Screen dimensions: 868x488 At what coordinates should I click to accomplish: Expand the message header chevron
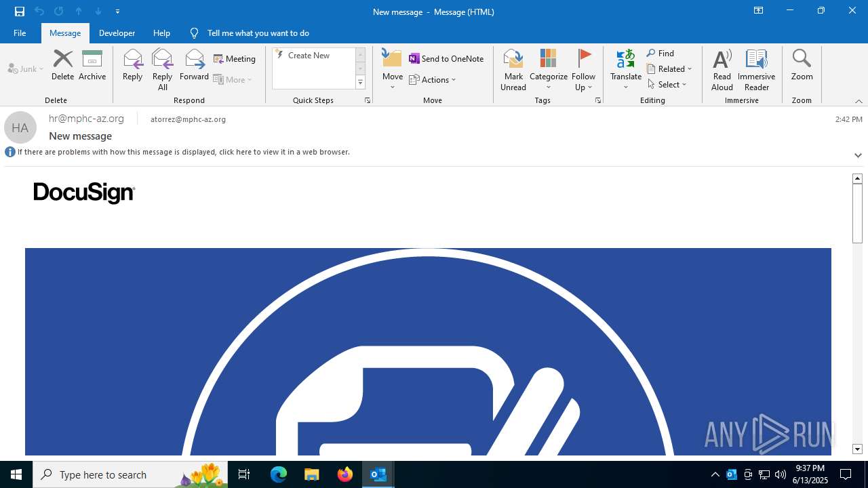(858, 155)
